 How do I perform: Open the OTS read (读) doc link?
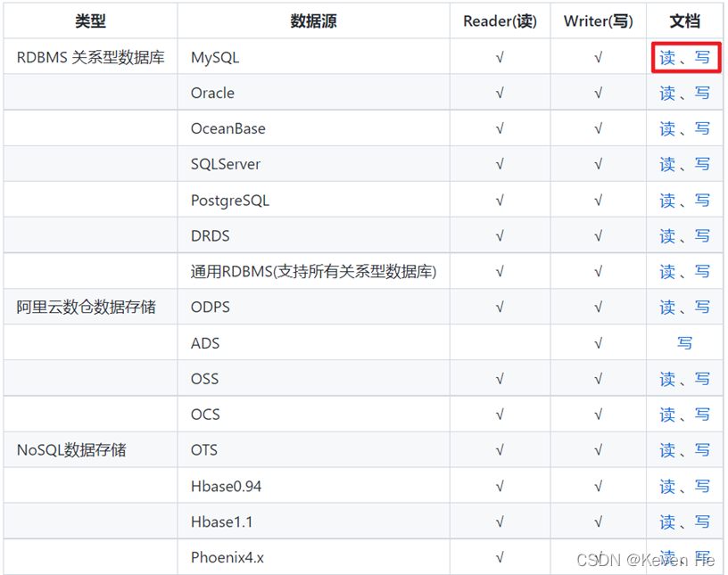(x=667, y=450)
